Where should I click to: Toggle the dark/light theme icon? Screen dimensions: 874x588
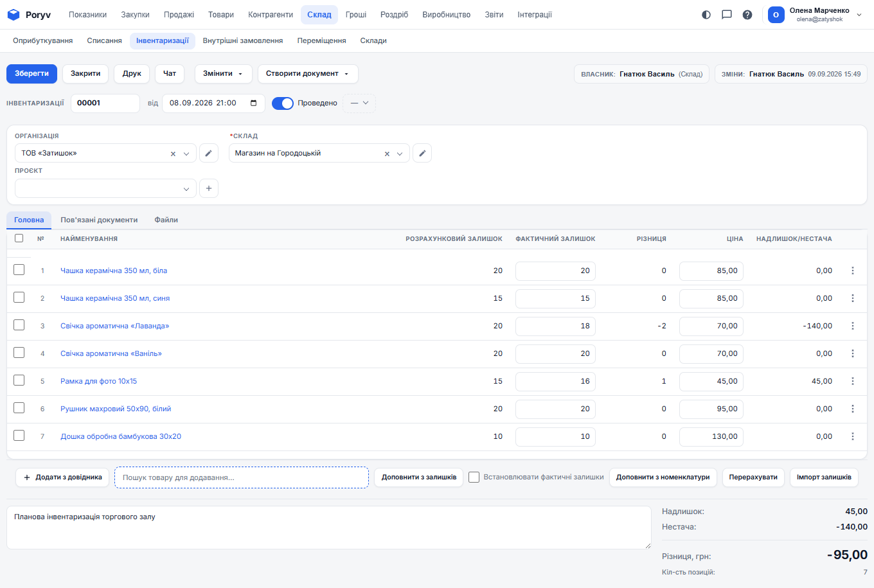706,15
